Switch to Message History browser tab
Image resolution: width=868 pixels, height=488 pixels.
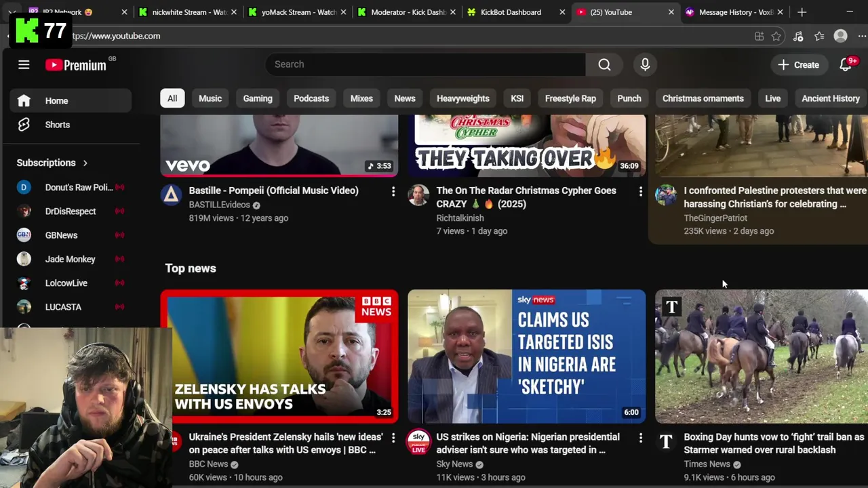(735, 12)
